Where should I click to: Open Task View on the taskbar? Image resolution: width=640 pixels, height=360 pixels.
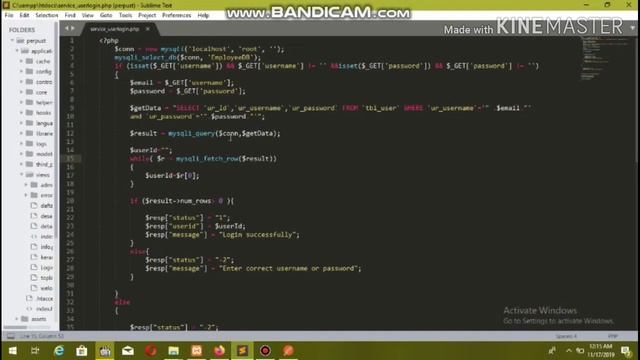point(35,351)
